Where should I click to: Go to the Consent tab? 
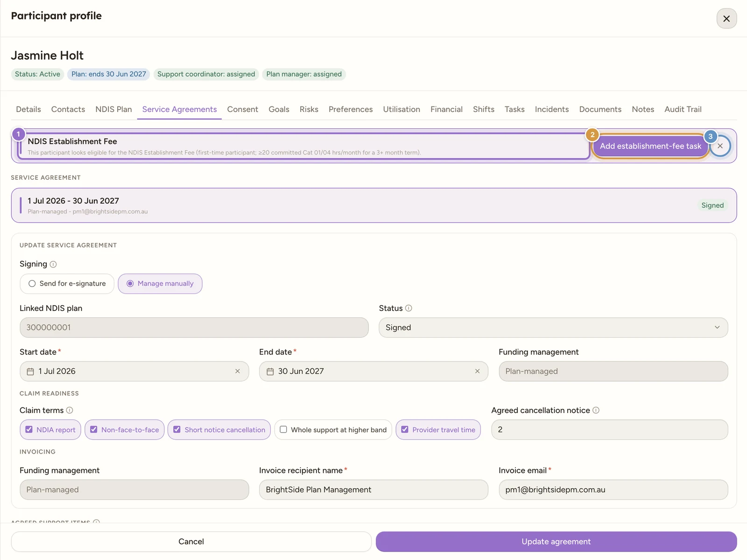pos(243,109)
